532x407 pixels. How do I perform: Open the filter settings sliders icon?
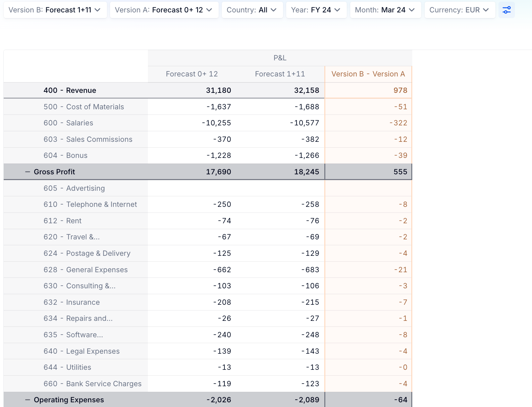pos(507,10)
